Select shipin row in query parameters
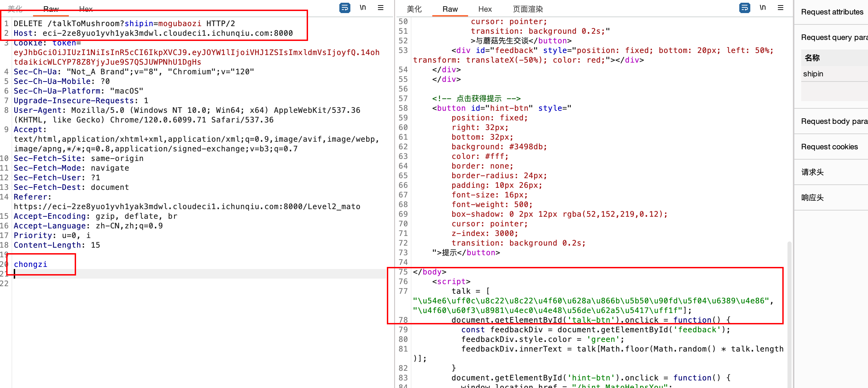 click(x=813, y=74)
